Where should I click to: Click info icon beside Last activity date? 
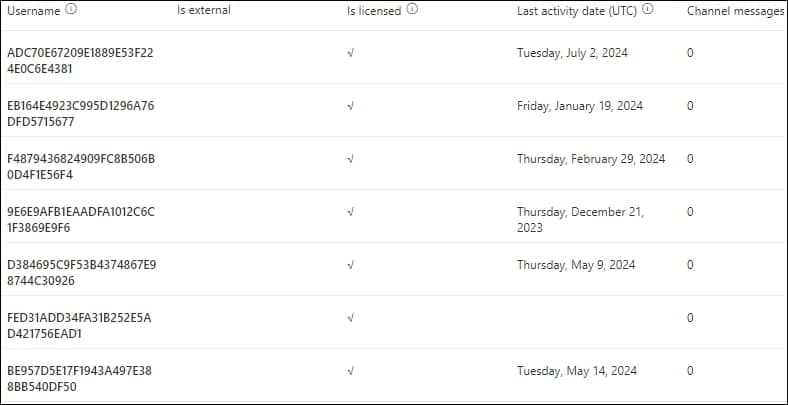click(x=648, y=10)
